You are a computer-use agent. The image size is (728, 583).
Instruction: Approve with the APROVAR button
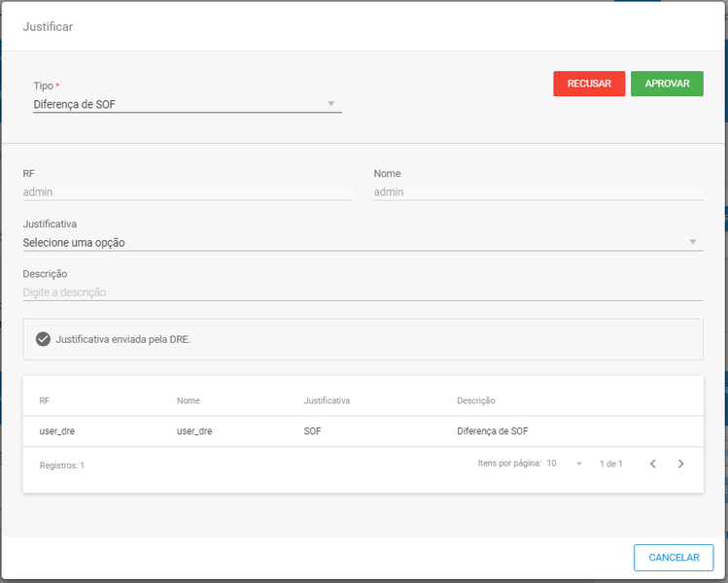tap(667, 84)
